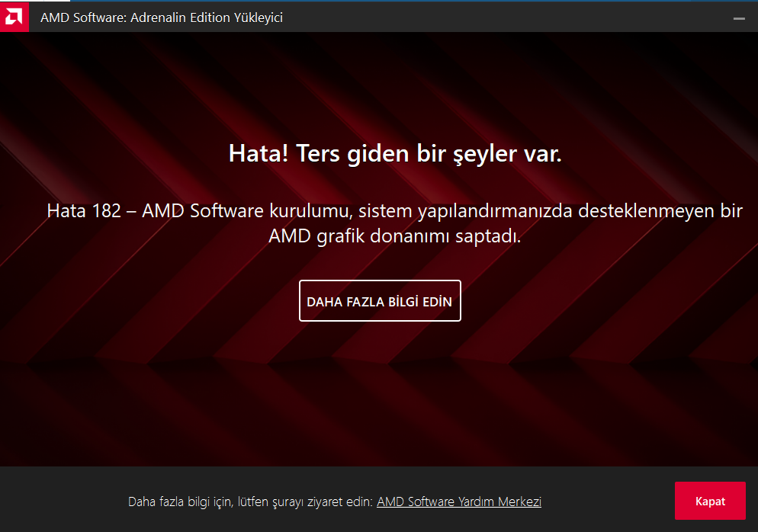Select the 'Hata! Ters giden bir şeyler var.' heading
This screenshot has width=758, height=532.
395,153
